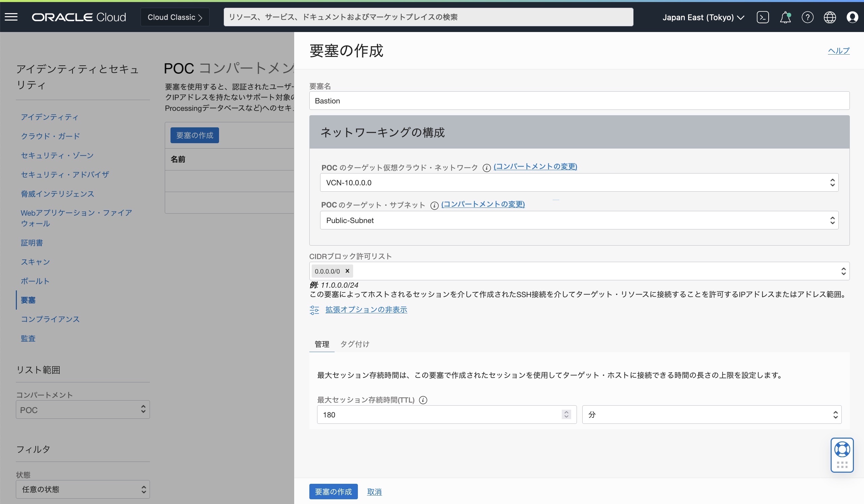This screenshot has height=504, width=864.
Task: Open Cloud Shell terminal icon
Action: click(763, 17)
